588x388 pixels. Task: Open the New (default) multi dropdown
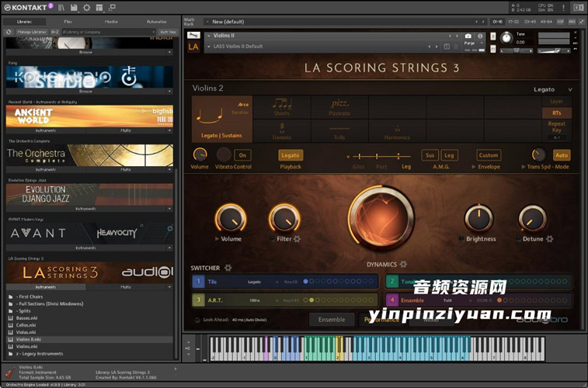pos(207,22)
